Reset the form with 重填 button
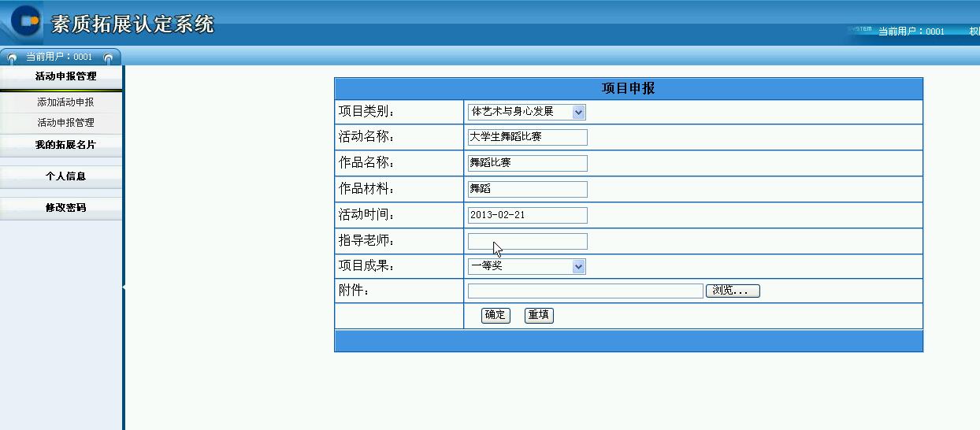 point(539,315)
